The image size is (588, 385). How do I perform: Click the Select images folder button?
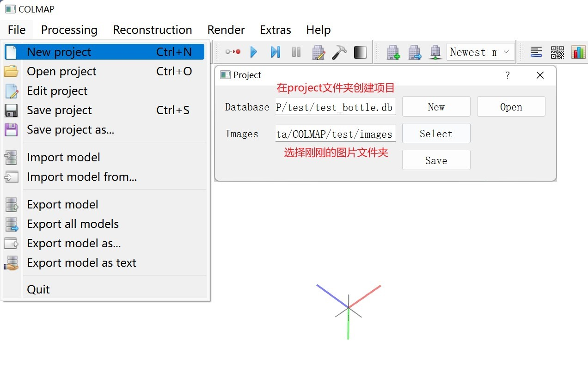(x=436, y=134)
